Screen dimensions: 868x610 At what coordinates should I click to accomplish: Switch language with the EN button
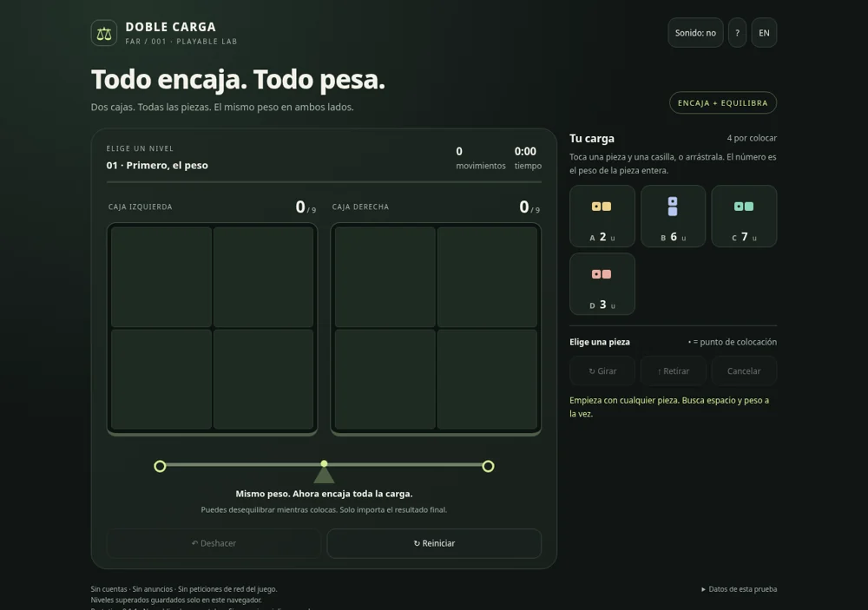tap(764, 33)
